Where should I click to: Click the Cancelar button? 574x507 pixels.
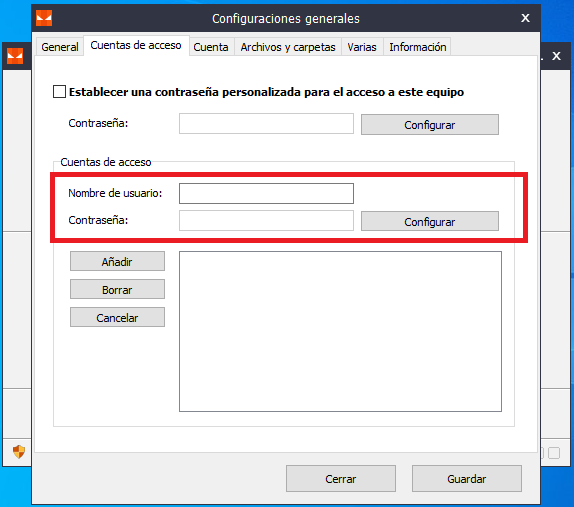click(117, 317)
